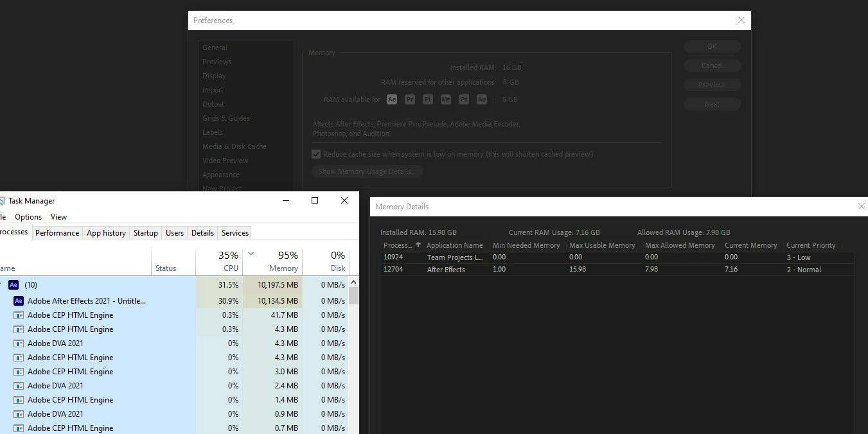Viewport: 868px width, 434px height.
Task: Click the Au Audition icon in Preferences
Action: pyautogui.click(x=482, y=100)
